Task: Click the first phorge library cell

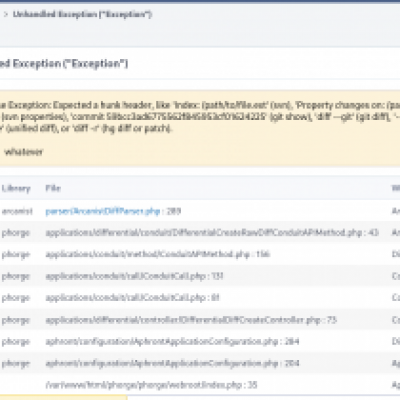Action: coord(16,233)
